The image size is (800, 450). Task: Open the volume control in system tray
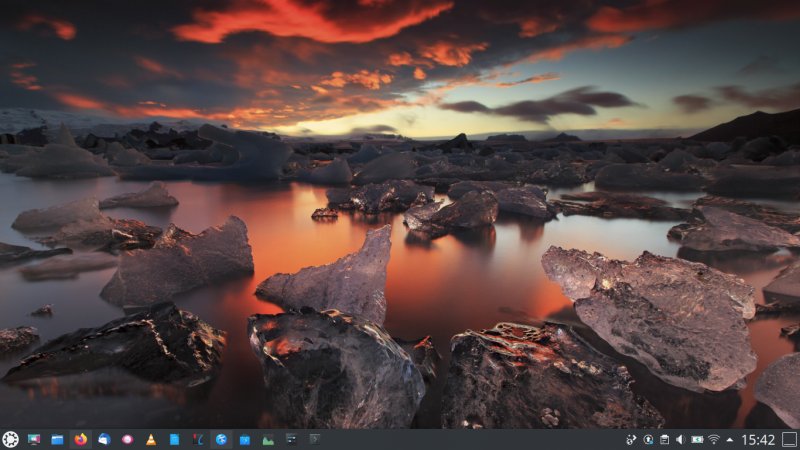(x=680, y=439)
